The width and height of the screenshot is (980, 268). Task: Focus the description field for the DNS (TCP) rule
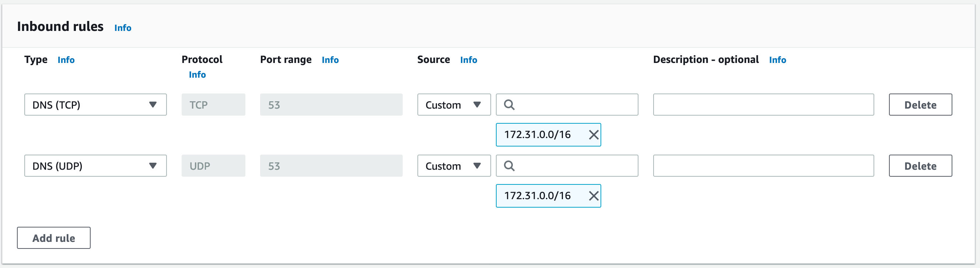(763, 105)
